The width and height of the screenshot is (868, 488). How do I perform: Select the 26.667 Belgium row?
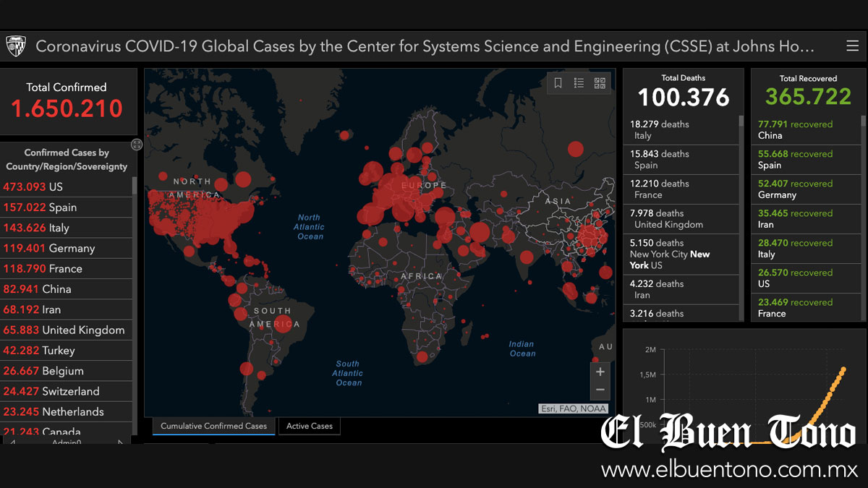click(67, 371)
